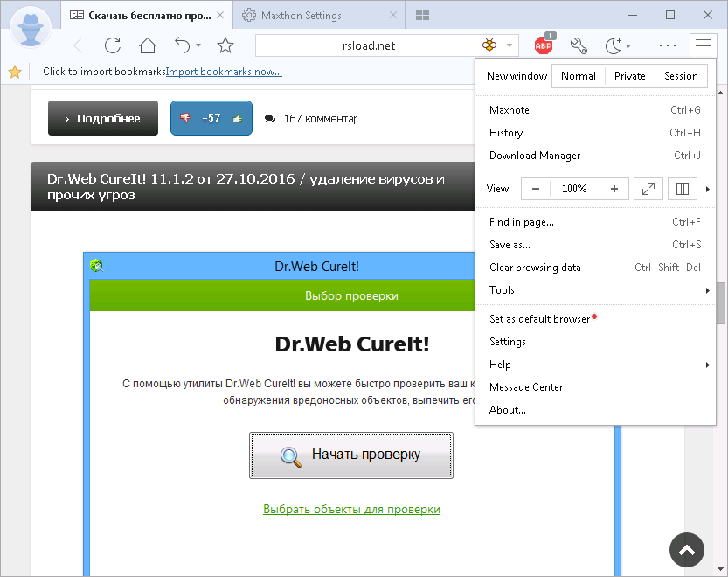The image size is (728, 577).
Task: Go back with back arrow icon
Action: (78, 45)
